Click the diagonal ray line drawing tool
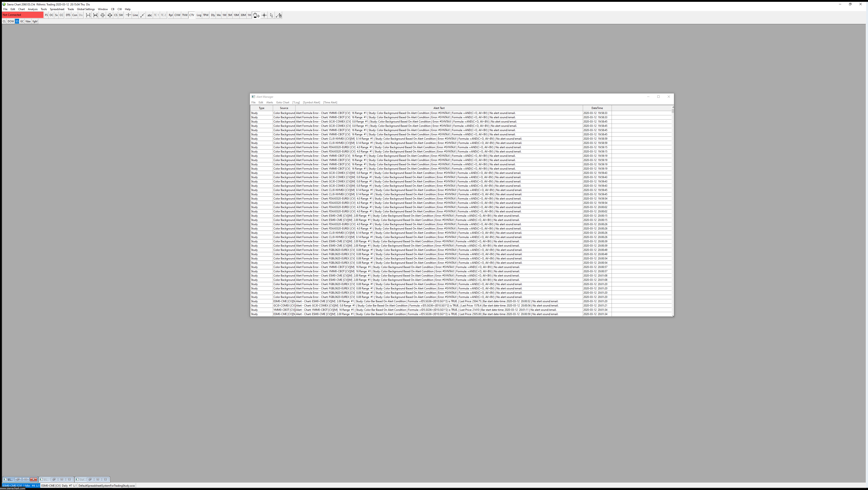The height and width of the screenshot is (490, 868). 142,15
